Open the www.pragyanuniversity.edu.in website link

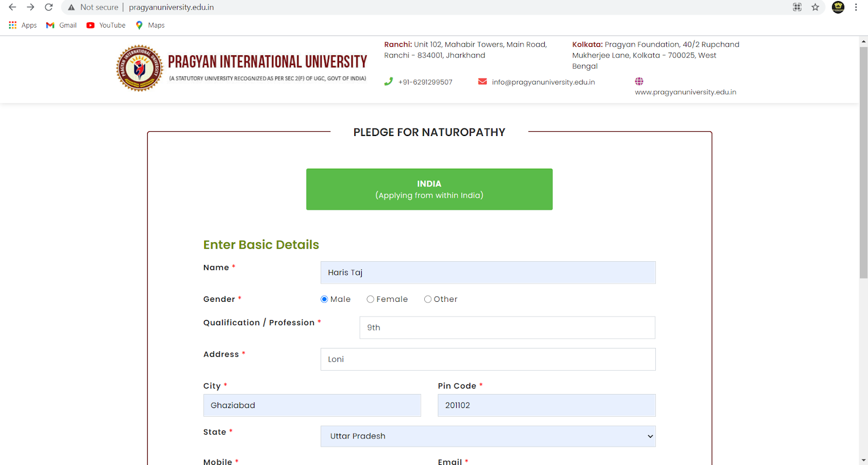point(686,92)
